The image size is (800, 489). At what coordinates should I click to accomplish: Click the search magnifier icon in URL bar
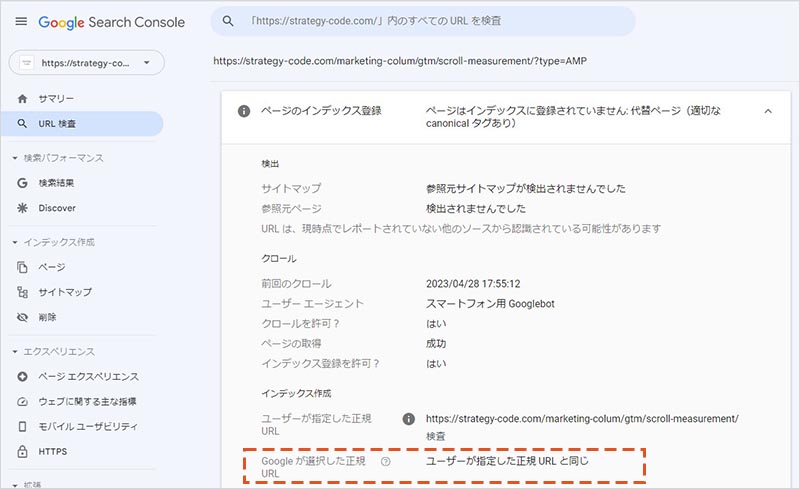click(x=228, y=21)
